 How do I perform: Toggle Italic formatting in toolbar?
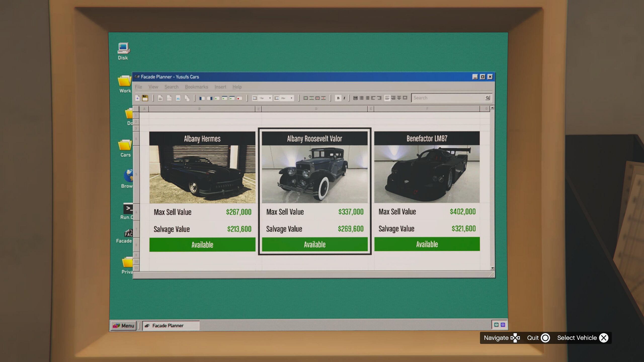point(344,98)
